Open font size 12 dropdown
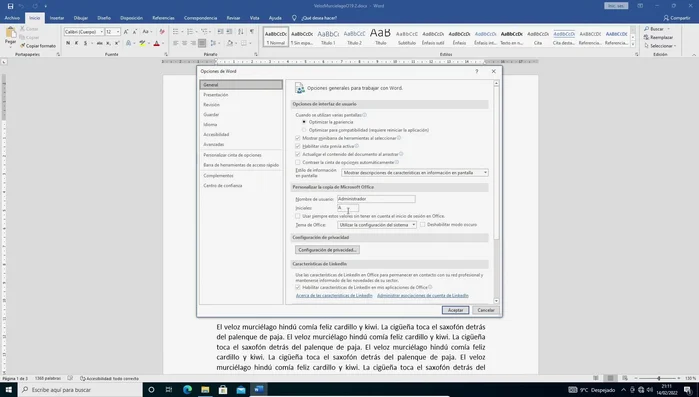699x397 pixels. pyautogui.click(x=118, y=32)
